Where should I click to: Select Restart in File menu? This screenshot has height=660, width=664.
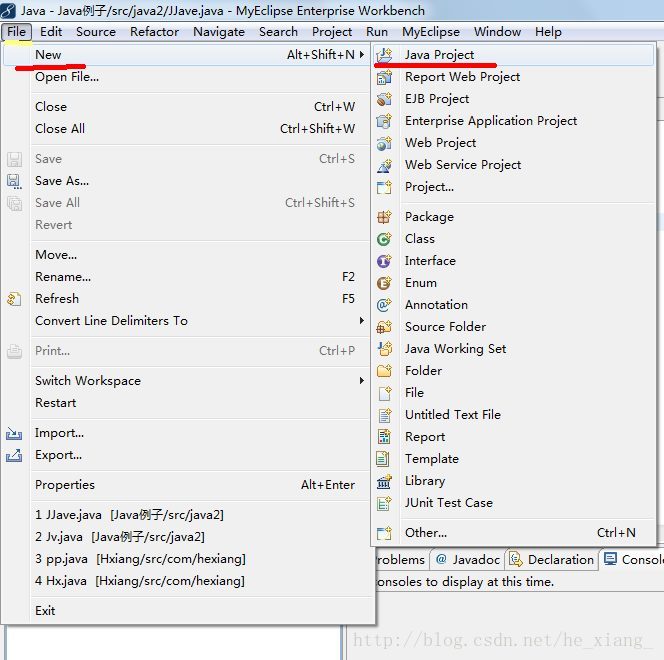coord(186,403)
